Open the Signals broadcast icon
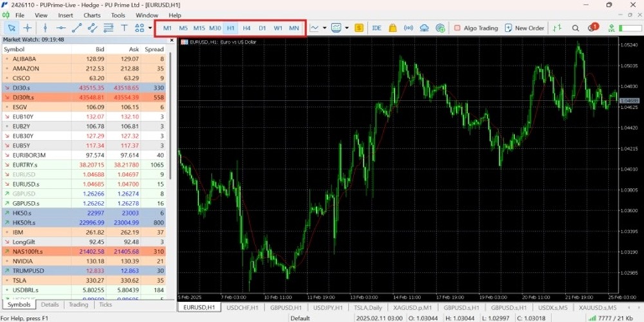Image resolution: width=644 pixels, height=322 pixels. coord(408,28)
